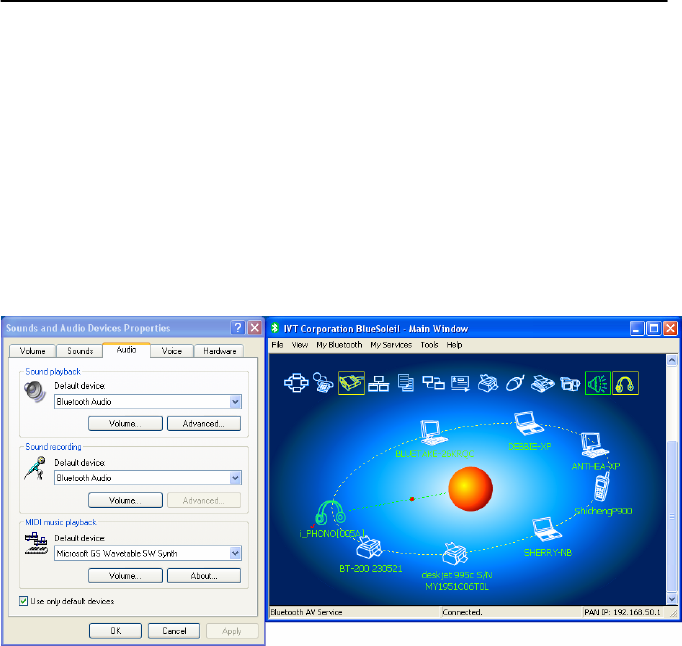This screenshot has height=646, width=682.
Task: Select the Personal Area Networking service icon
Action: click(x=296, y=383)
